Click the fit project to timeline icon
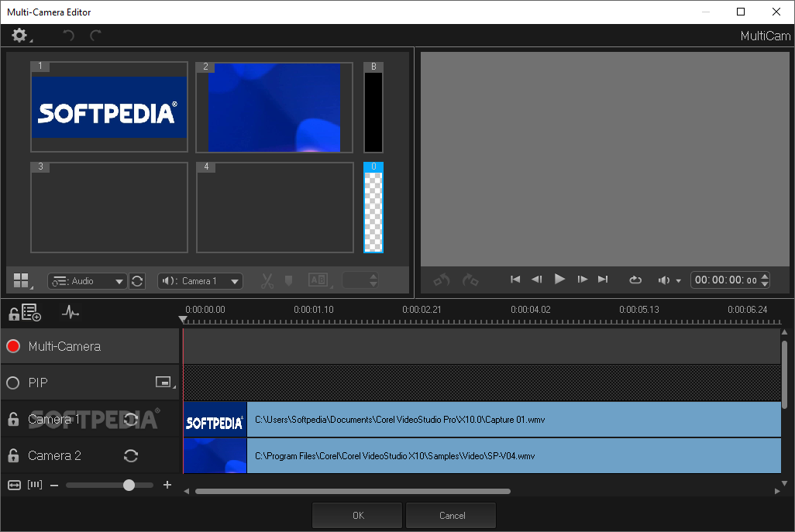This screenshot has width=795, height=532. (x=14, y=486)
